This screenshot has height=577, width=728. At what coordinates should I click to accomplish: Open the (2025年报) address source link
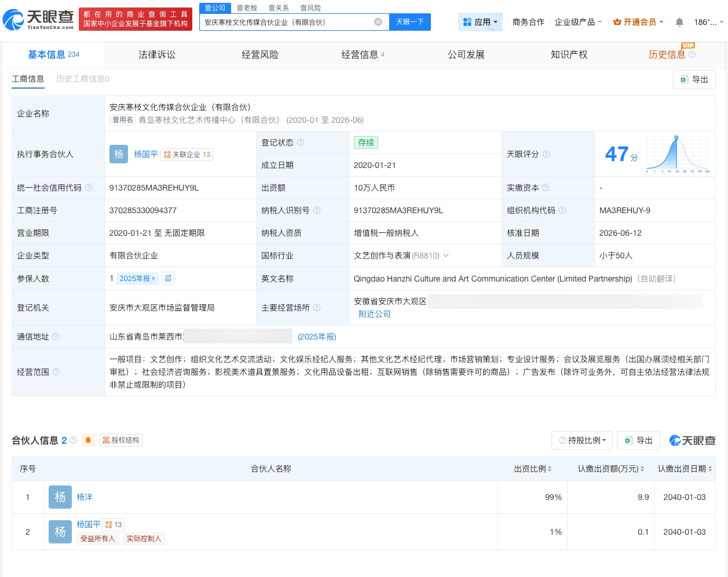[317, 337]
